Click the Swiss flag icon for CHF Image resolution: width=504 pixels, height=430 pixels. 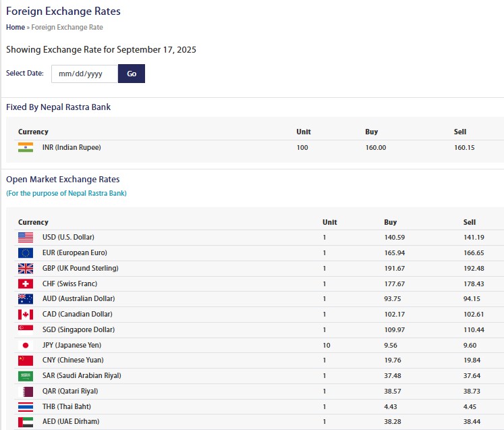[26, 284]
